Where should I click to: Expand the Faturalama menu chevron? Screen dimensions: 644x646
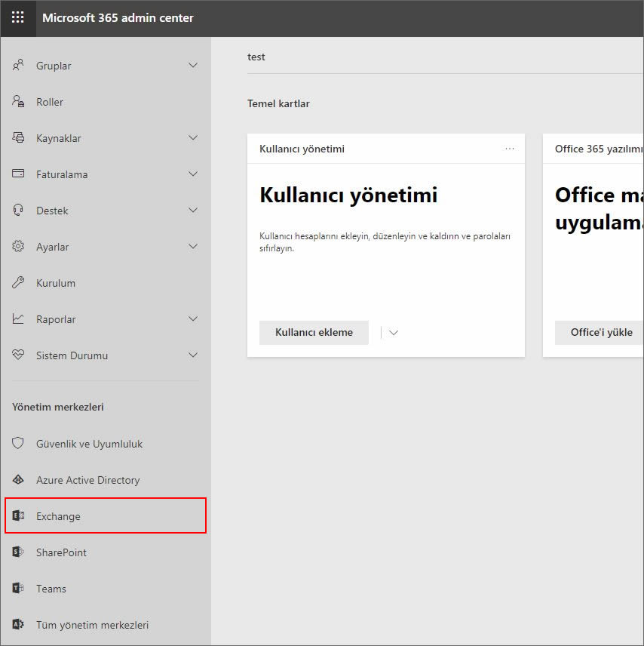[x=193, y=174]
